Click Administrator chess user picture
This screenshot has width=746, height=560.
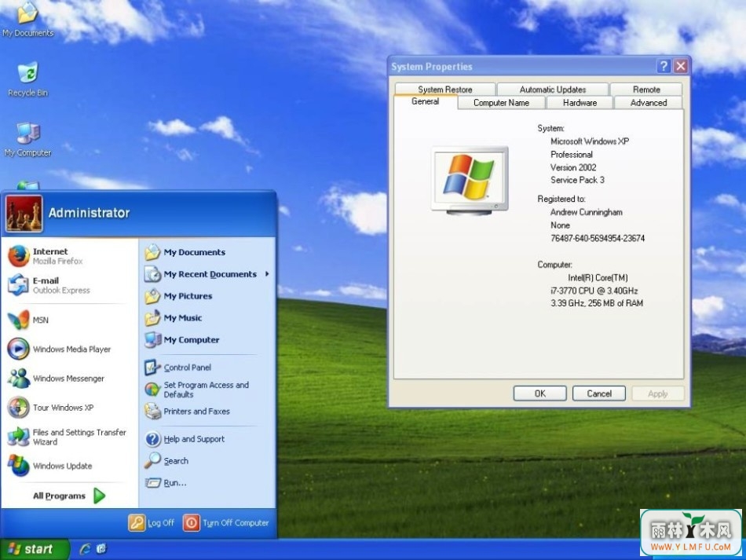(24, 214)
